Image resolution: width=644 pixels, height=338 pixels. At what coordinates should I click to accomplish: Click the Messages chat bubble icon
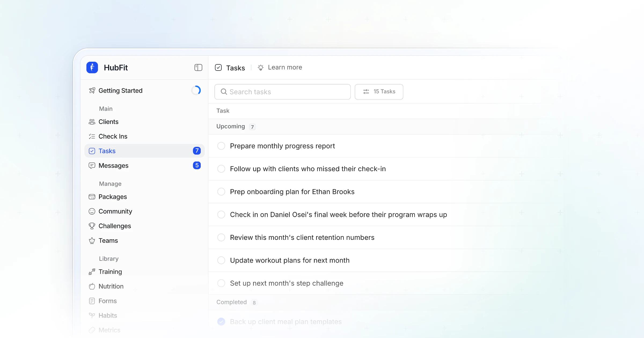92,166
